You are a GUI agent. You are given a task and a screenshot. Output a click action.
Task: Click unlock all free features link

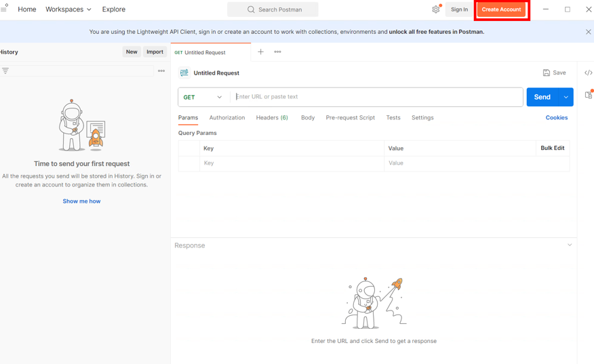pos(437,32)
